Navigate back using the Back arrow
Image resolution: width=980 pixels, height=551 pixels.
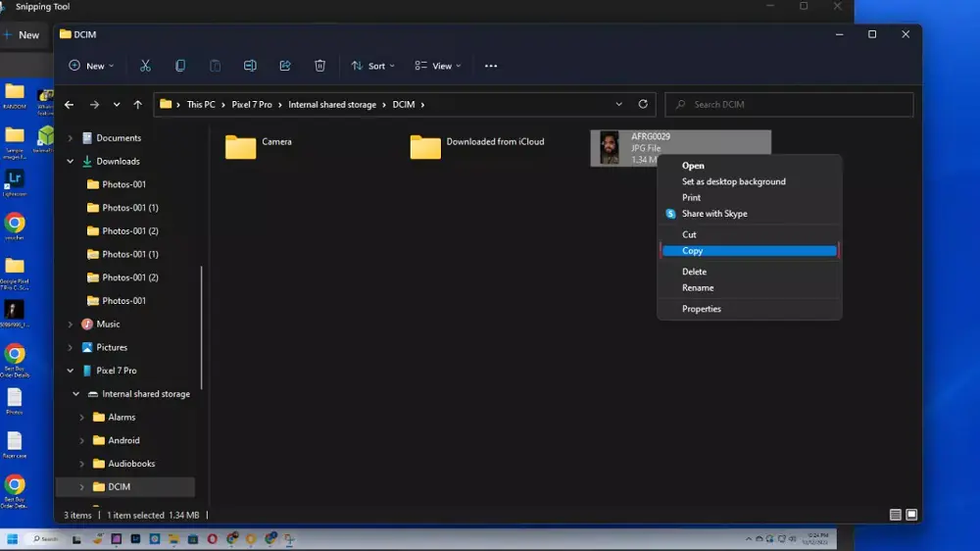(69, 105)
